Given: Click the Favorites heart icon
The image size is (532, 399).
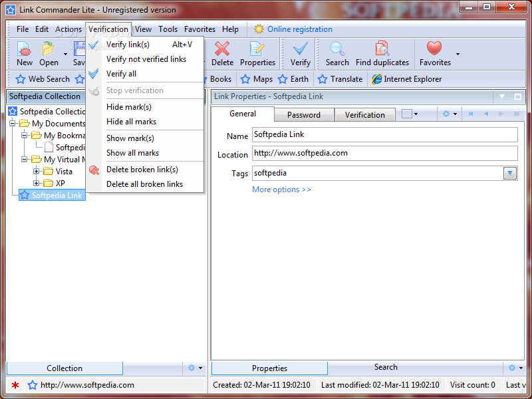Looking at the screenshot, I should (x=434, y=49).
